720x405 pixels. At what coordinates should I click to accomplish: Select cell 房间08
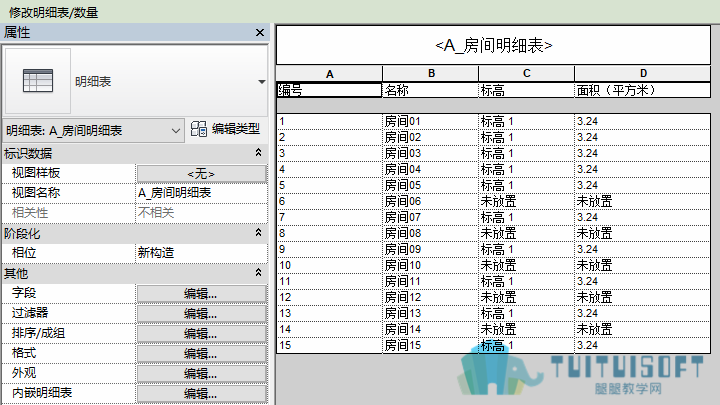tap(431, 233)
